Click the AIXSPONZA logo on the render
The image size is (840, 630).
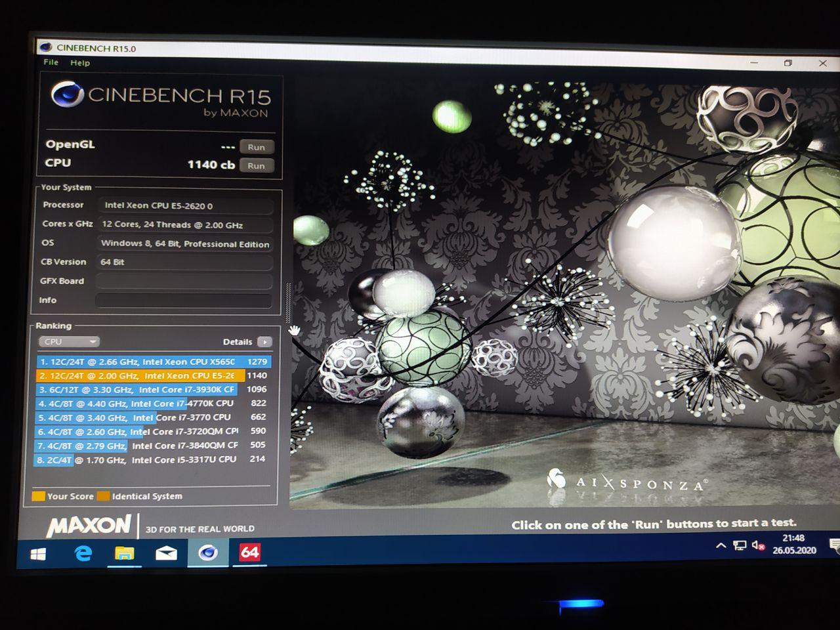[x=627, y=482]
